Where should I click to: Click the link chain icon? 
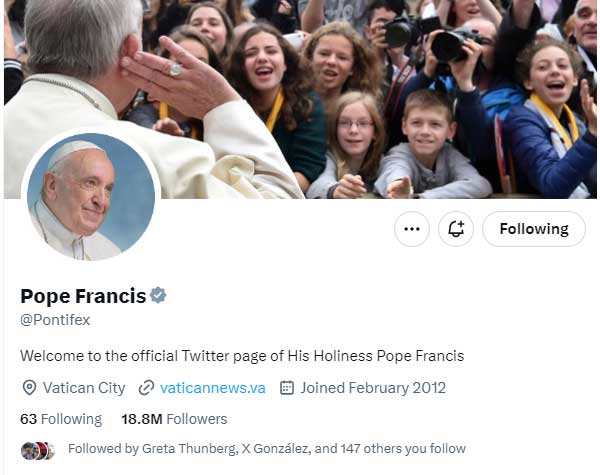point(147,388)
